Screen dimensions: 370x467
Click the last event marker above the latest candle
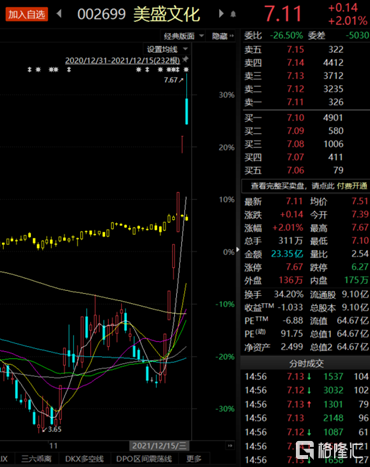click(x=186, y=70)
